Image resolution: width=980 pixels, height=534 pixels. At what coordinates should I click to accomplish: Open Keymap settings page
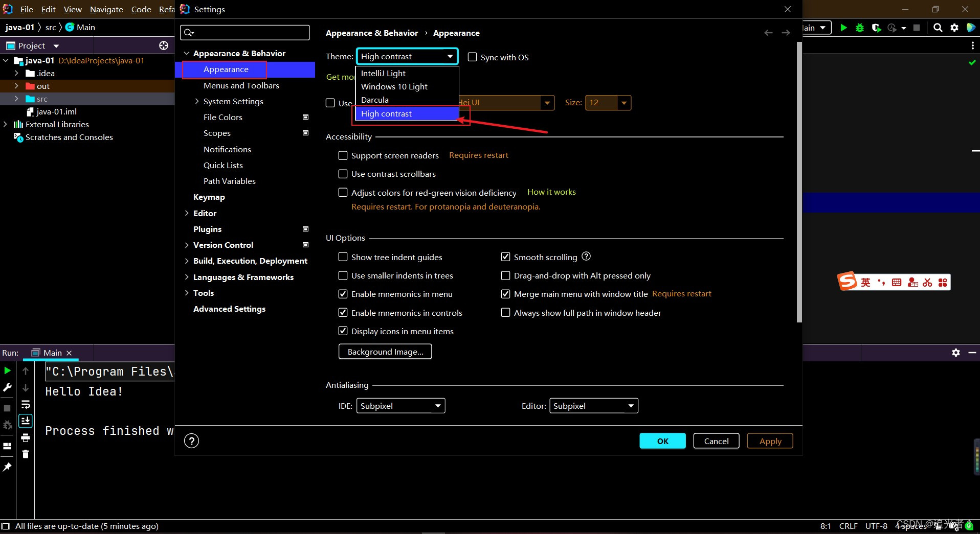(209, 197)
